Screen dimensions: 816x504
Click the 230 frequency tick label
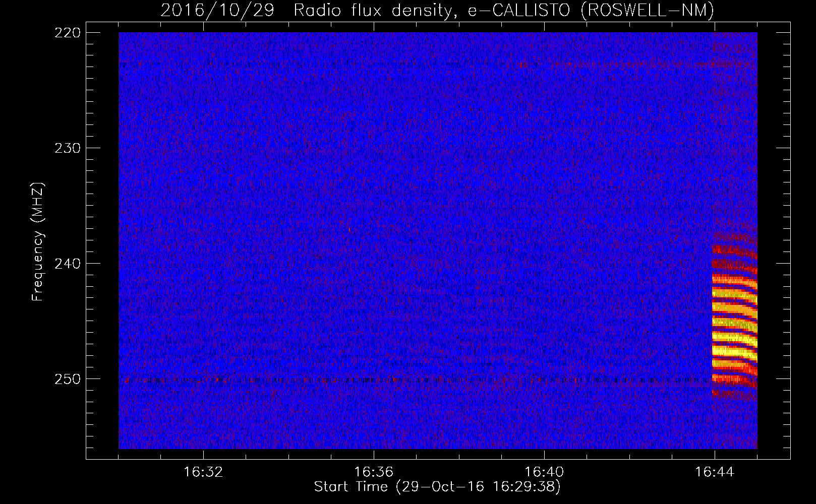click(x=67, y=148)
